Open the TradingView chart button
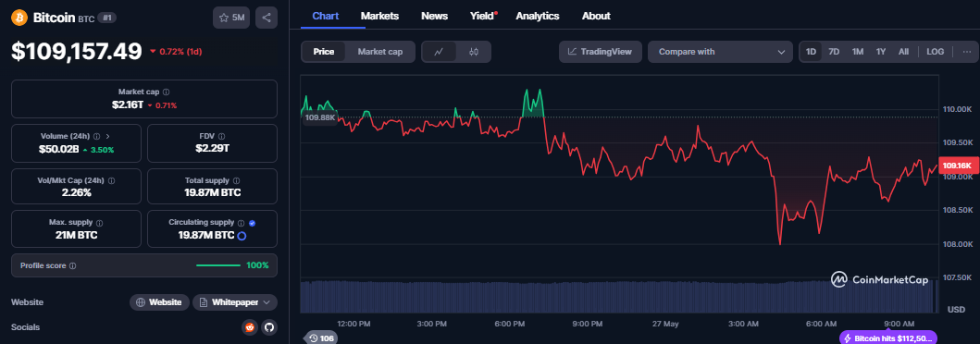 click(x=600, y=52)
